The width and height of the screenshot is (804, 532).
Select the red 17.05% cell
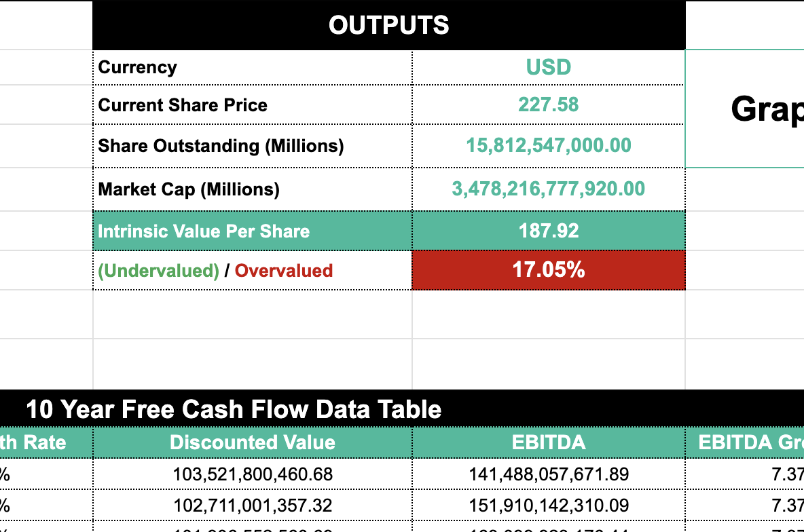point(548,270)
